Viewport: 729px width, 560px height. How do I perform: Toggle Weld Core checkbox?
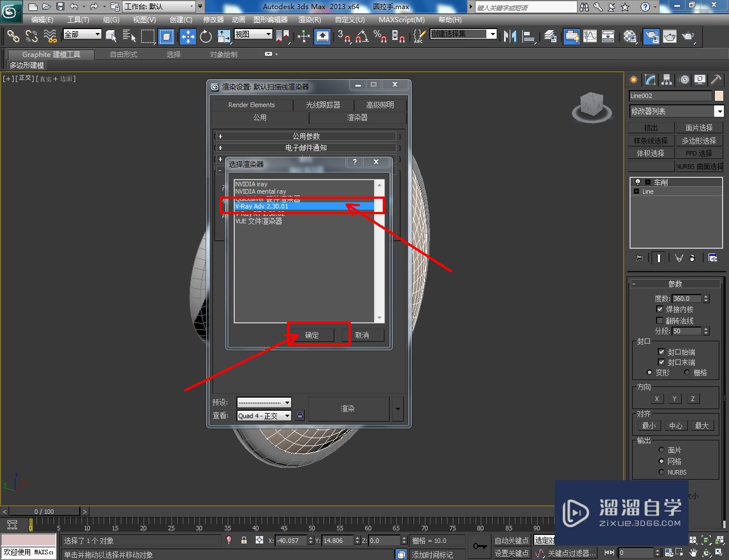pos(660,309)
